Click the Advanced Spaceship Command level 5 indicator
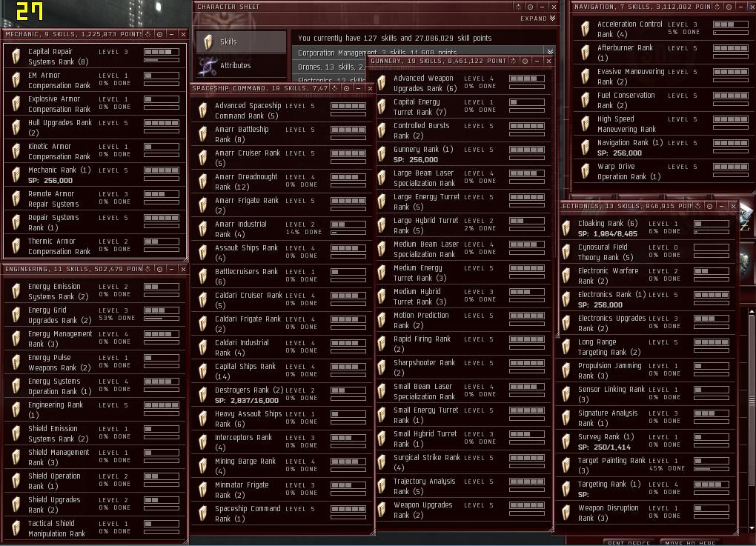This screenshot has height=546, width=756. click(348, 106)
